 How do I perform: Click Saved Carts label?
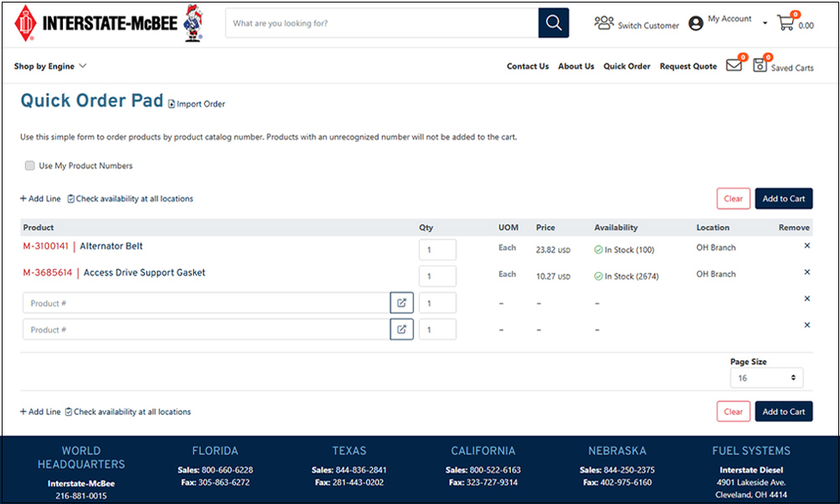coord(792,68)
